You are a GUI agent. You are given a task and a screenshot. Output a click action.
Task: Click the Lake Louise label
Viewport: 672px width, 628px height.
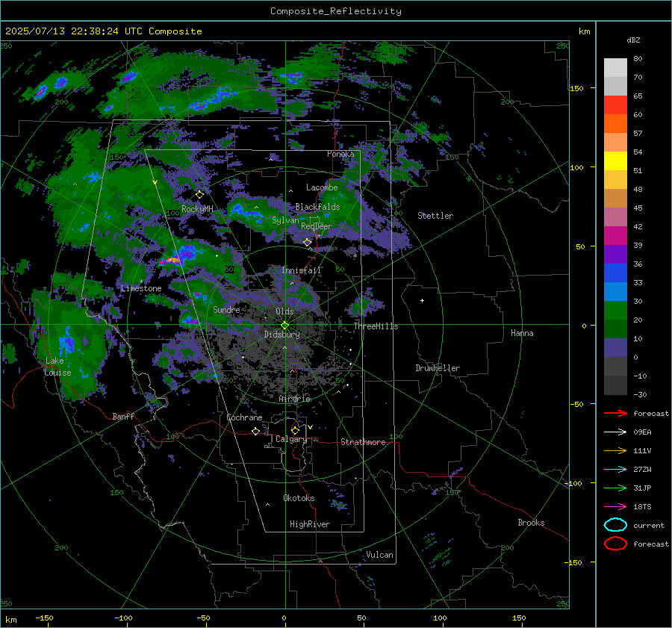[57, 367]
